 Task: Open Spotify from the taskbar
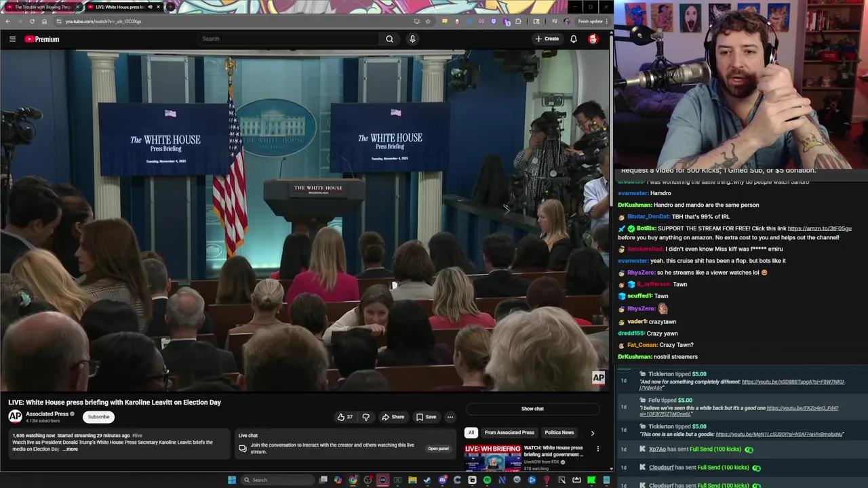(487, 480)
